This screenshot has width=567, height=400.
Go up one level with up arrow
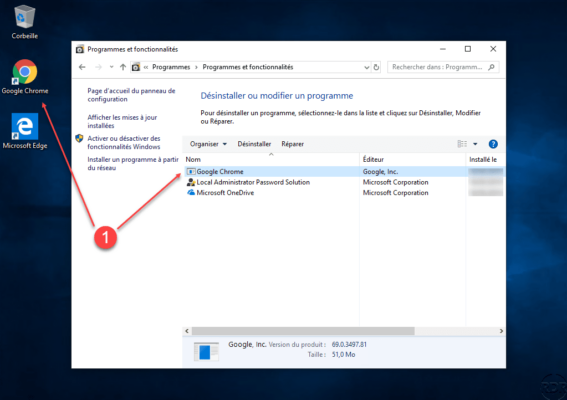[x=123, y=67]
